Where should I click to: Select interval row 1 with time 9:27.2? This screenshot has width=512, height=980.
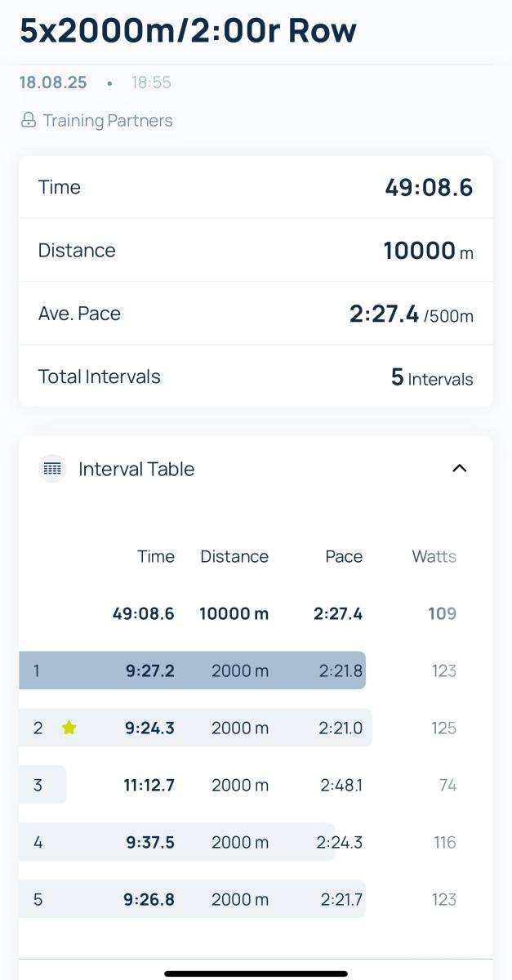click(256, 670)
